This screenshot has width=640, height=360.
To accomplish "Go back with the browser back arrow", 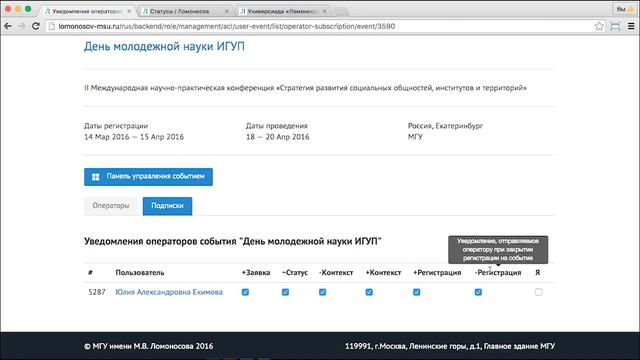I will [x=8, y=26].
